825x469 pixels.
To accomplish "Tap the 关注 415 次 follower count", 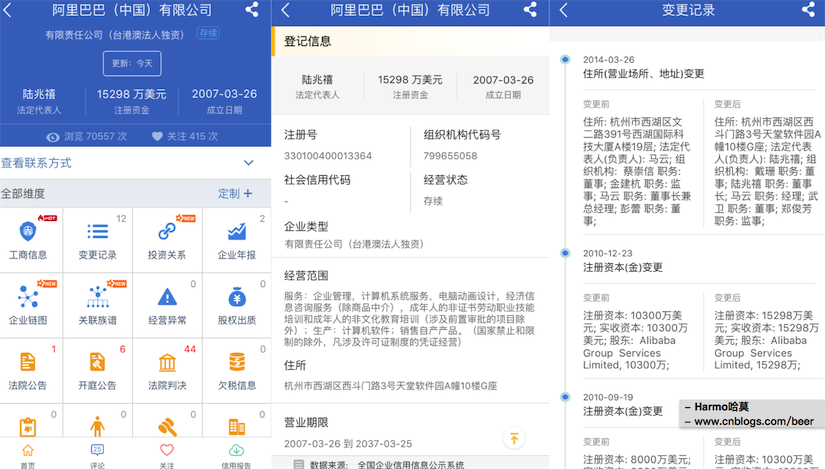I will (185, 136).
